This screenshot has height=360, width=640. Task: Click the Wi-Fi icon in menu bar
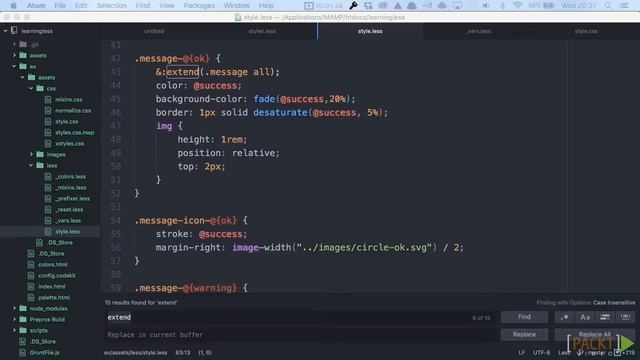coord(518,6)
